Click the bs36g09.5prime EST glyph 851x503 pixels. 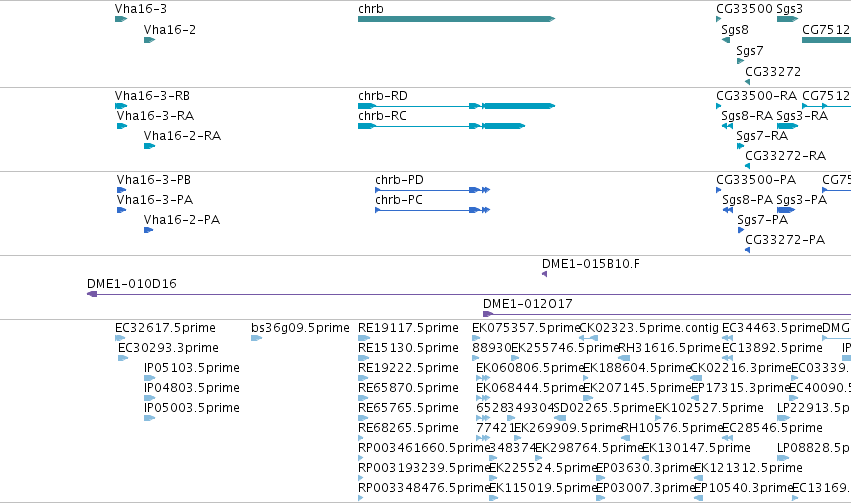click(257, 338)
